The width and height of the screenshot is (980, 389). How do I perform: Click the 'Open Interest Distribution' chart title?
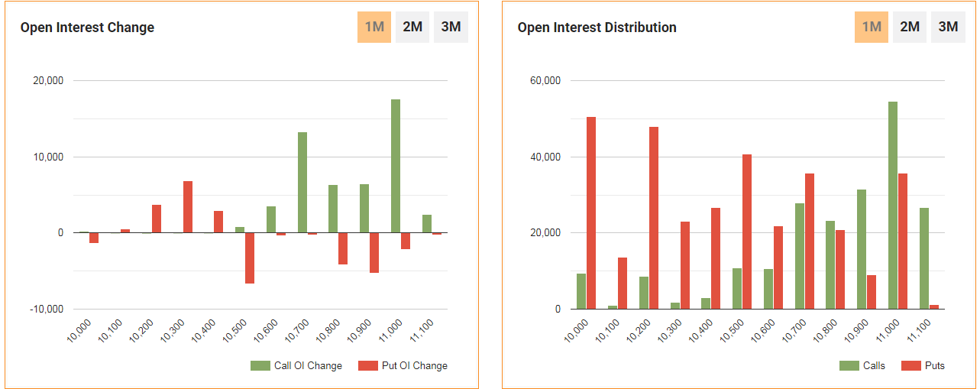point(597,28)
